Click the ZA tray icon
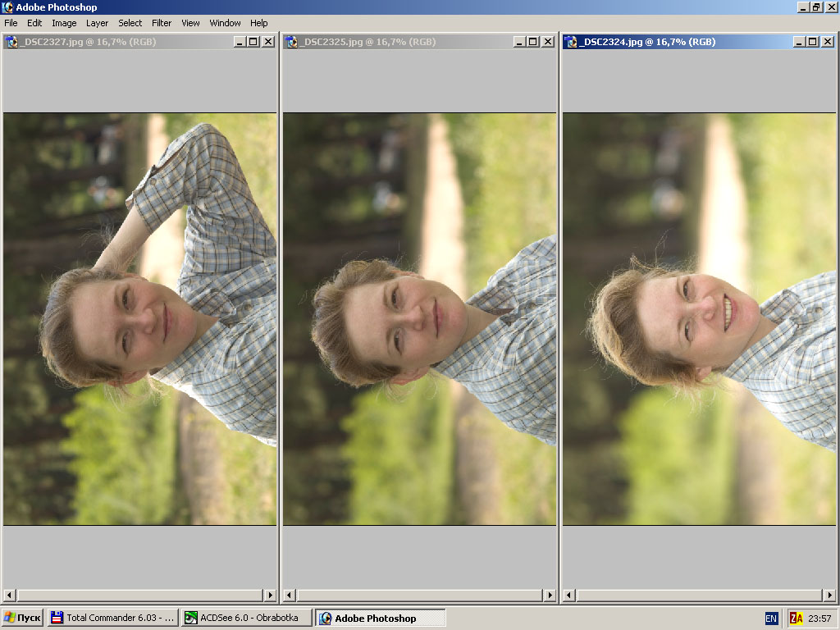 point(796,619)
